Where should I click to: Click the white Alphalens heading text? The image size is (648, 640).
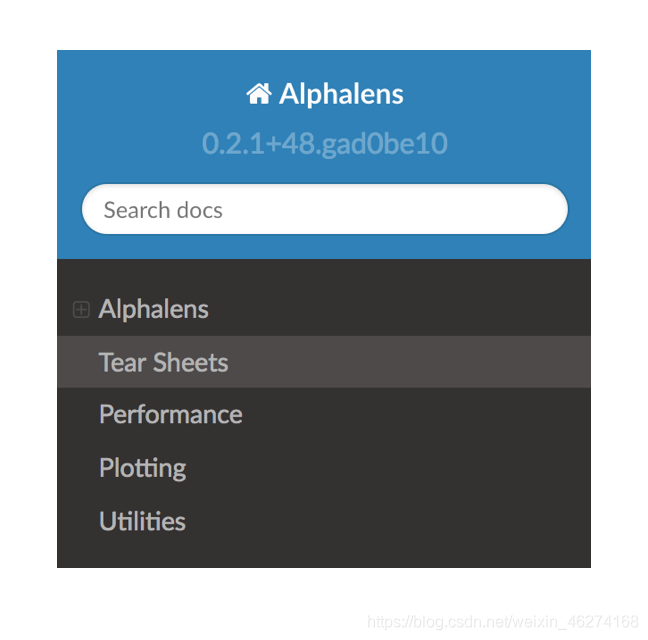point(341,94)
